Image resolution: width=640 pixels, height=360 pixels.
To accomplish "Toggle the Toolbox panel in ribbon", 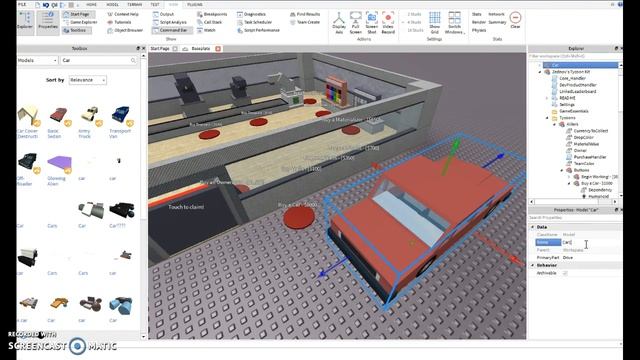I will tap(77, 30).
